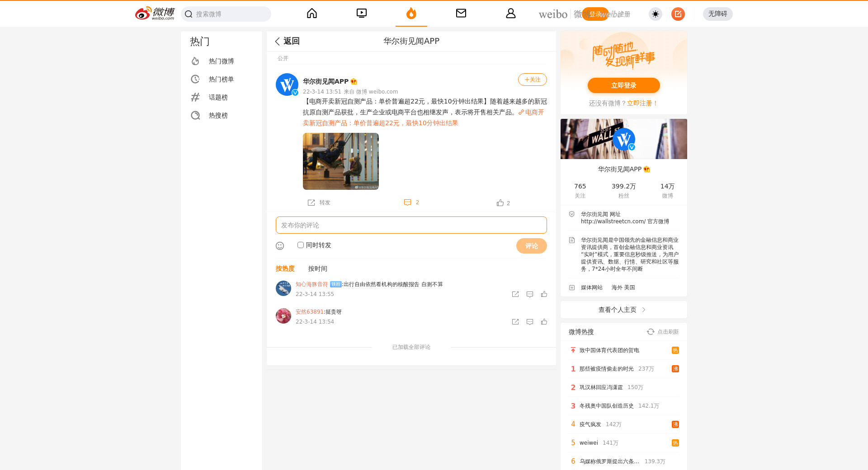
Task: Reply to 安然63891's comment
Action: tap(530, 322)
